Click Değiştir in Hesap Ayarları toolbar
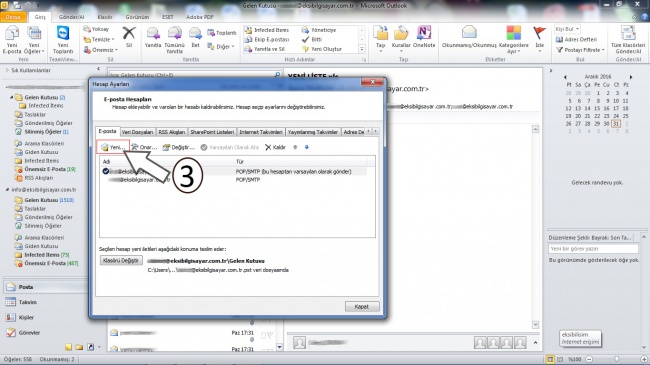 click(x=178, y=147)
